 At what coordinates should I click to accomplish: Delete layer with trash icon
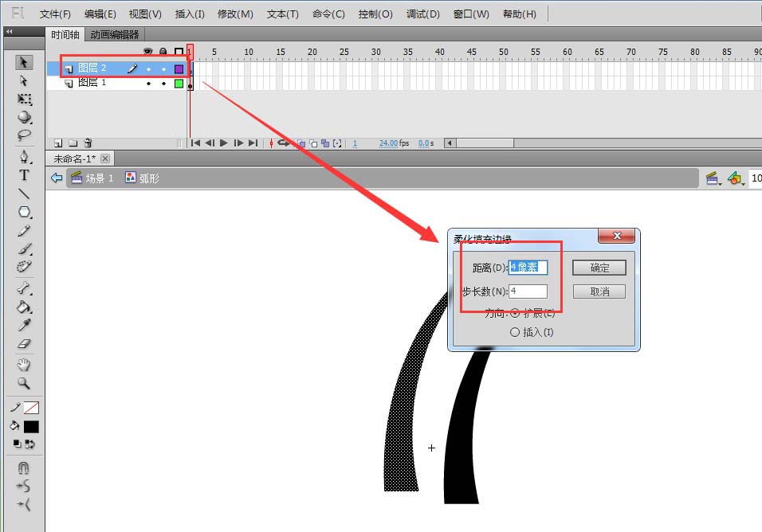click(88, 143)
